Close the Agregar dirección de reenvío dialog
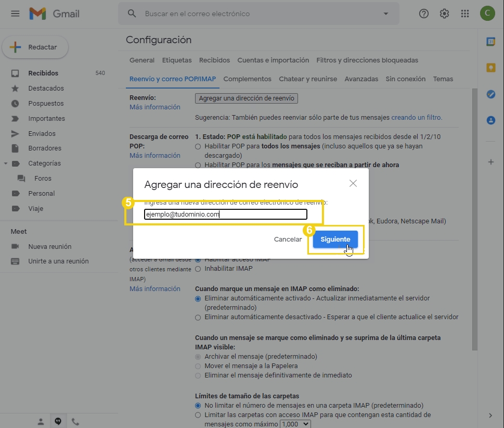Screen dimensions: 504x428 (353, 183)
